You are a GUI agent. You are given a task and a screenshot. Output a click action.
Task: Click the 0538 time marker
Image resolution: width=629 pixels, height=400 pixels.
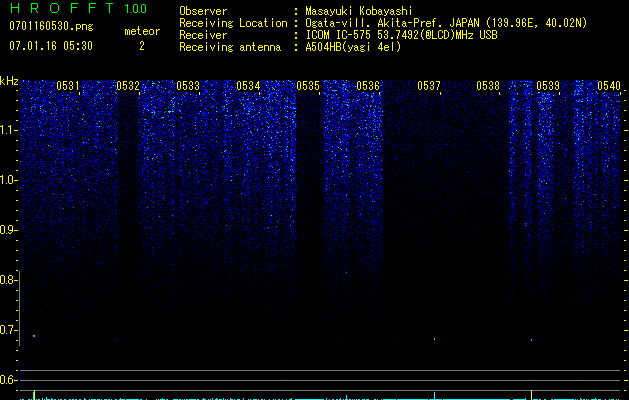pyautogui.click(x=488, y=86)
